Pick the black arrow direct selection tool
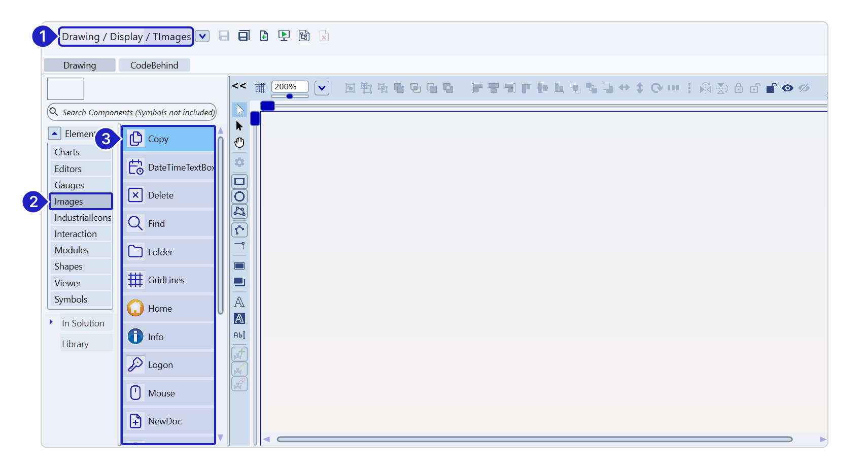 point(239,126)
